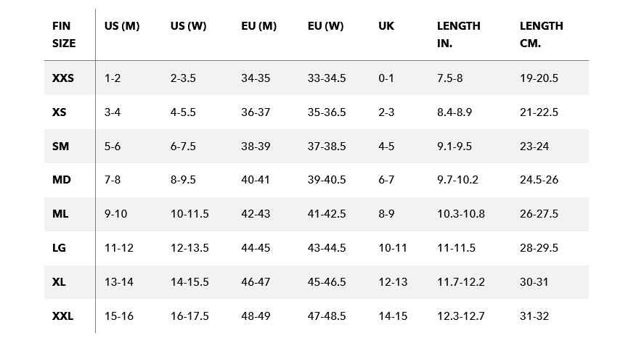The image size is (644, 346).
Task: Select the MD fin size row label
Action: [61, 180]
